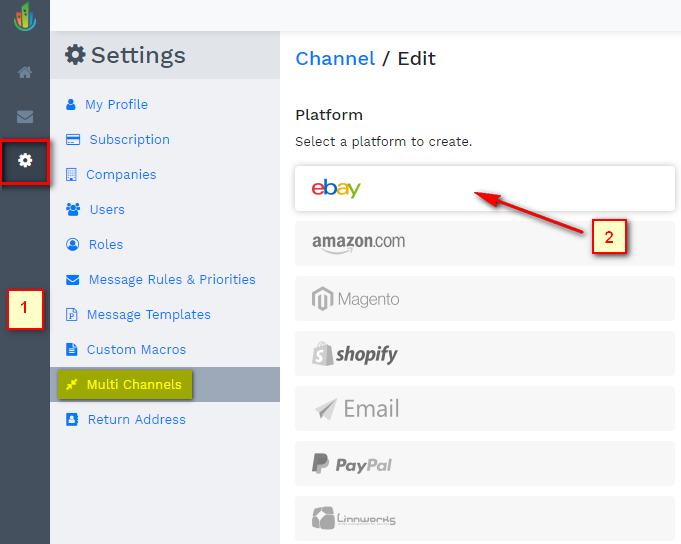Screen dimensions: 681x544
Task: Click the Channel breadcrumb link
Action: tap(335, 59)
